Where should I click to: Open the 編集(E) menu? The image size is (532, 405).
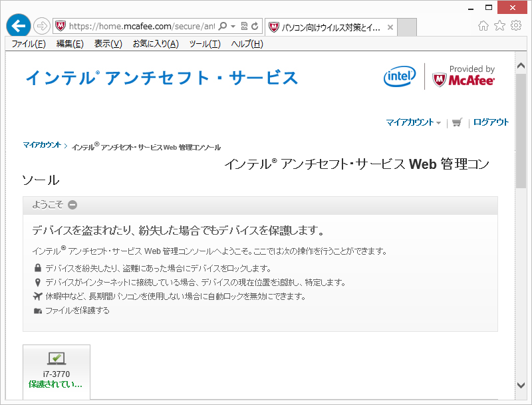(70, 44)
